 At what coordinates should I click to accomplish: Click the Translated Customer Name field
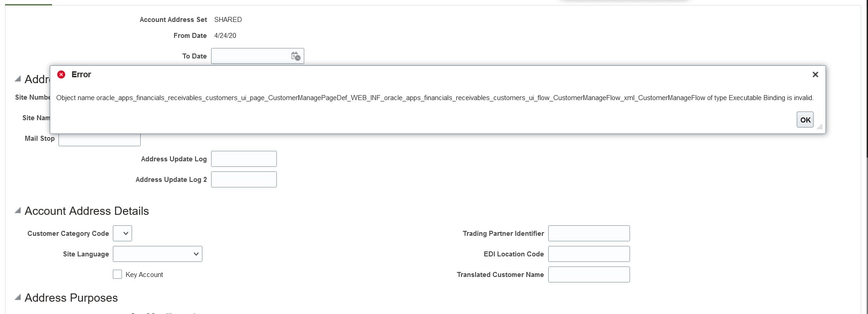click(x=589, y=275)
